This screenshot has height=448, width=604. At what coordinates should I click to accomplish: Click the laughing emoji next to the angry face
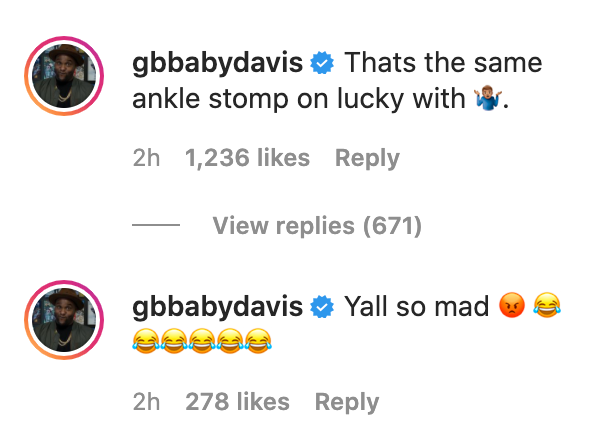click(x=547, y=305)
